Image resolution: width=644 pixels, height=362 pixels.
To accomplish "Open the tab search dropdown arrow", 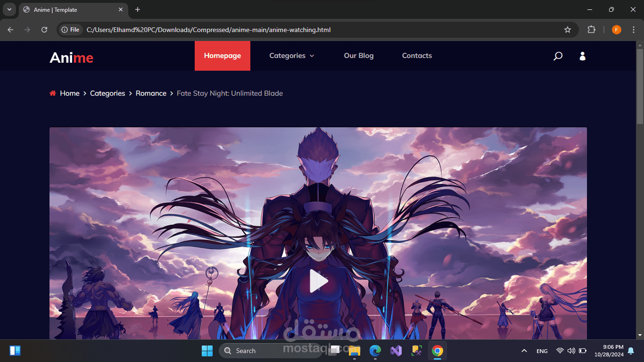I will tap(9, 9).
